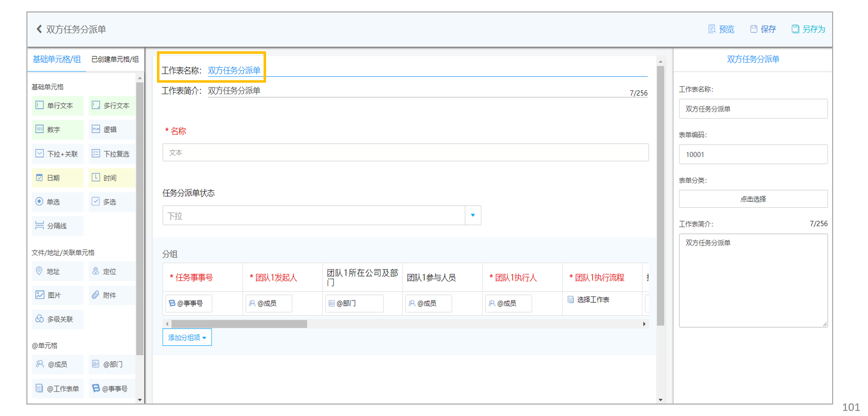This screenshot has height=416, width=868.
Task: Select the 日期 date cell element
Action: coord(58,178)
